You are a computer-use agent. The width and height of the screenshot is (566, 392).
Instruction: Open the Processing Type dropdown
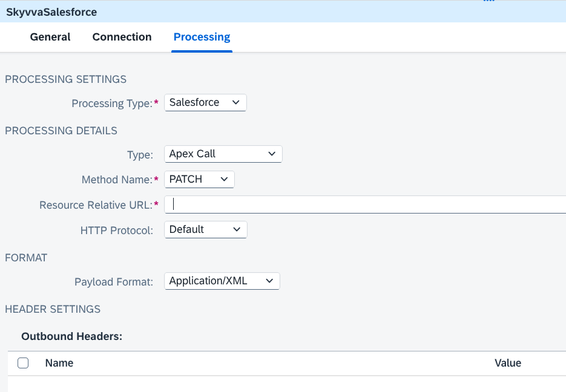[x=205, y=103]
